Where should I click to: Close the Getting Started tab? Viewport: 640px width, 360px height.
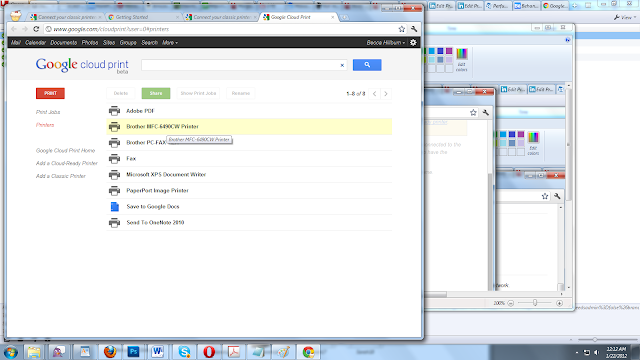click(177, 17)
